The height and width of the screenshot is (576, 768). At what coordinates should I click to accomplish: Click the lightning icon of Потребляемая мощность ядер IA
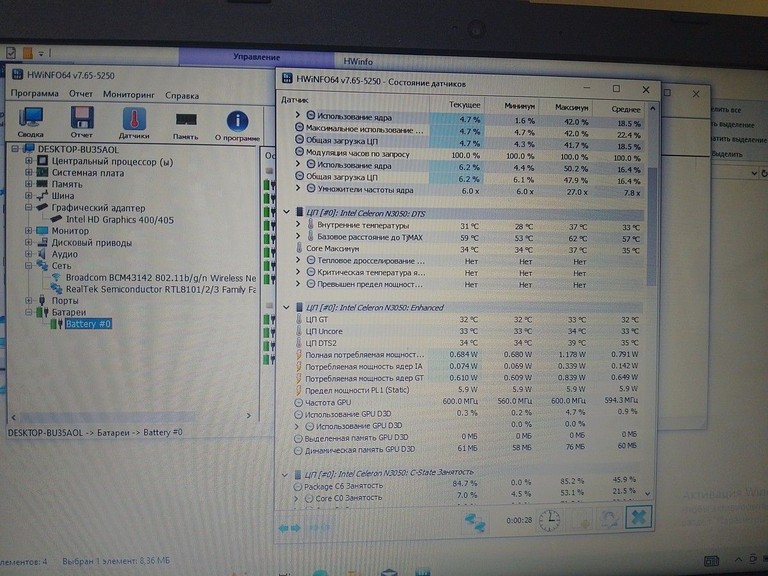tap(298, 366)
